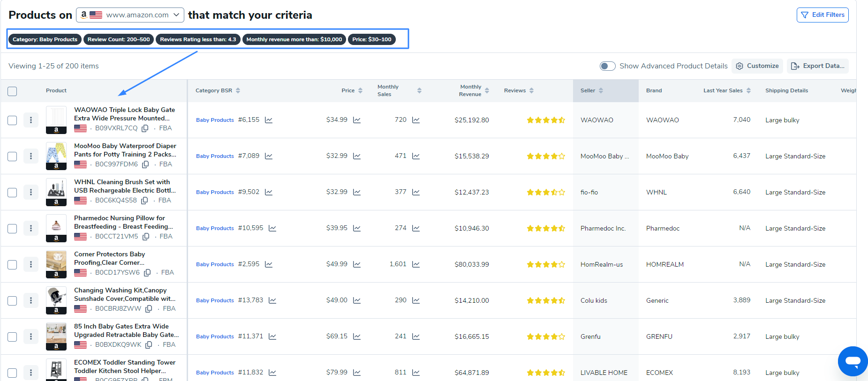Click Monthly revenue more than $10,000 chip
868x381 pixels.
[294, 39]
